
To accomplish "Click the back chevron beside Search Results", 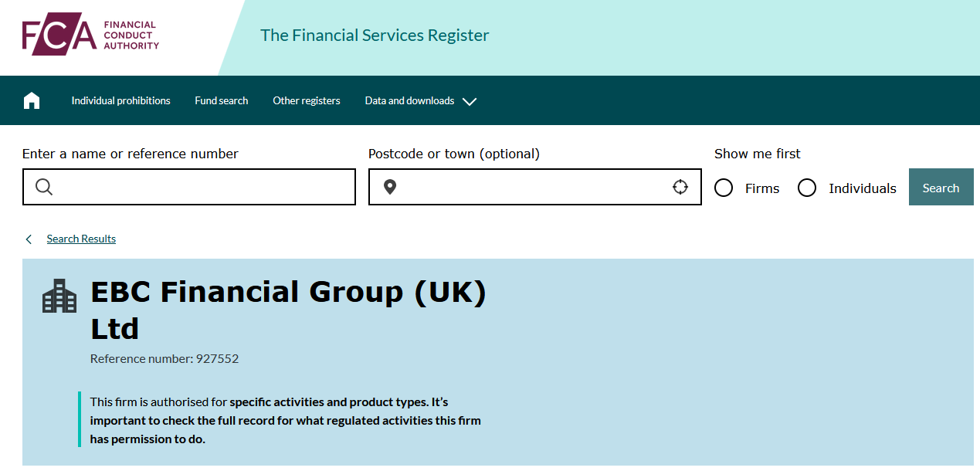I will point(29,239).
